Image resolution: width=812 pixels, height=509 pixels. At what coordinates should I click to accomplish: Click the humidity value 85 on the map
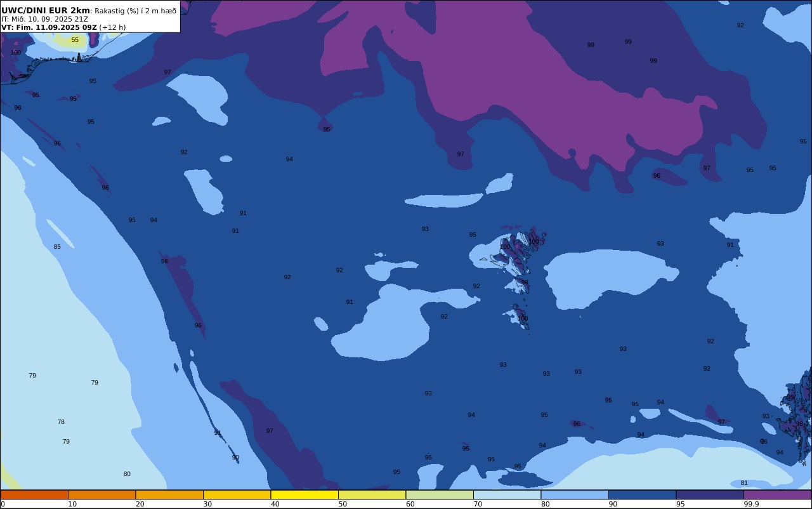click(57, 247)
